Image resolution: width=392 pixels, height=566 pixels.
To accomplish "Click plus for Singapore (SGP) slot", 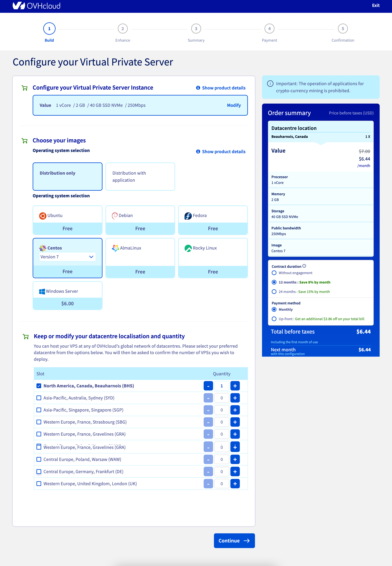I will point(235,410).
